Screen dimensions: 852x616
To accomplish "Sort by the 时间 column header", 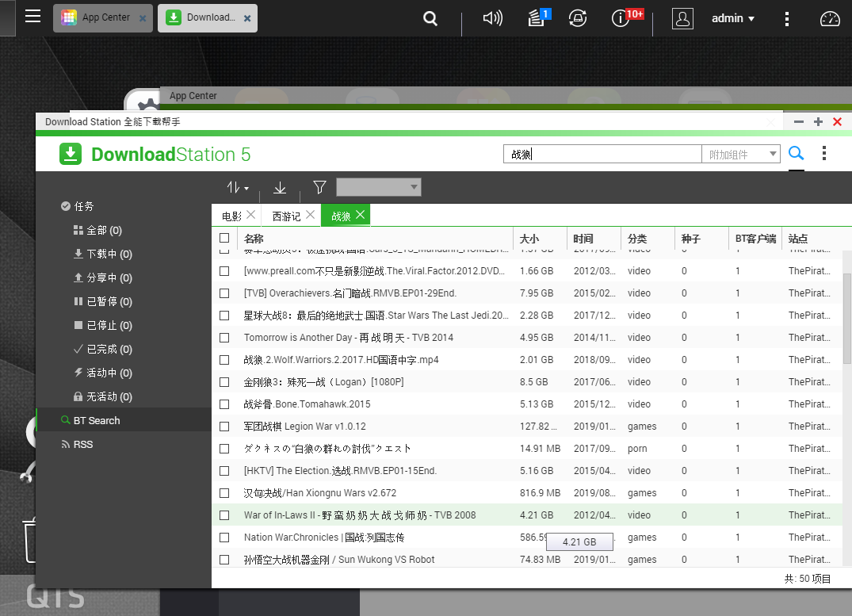I will click(x=594, y=238).
